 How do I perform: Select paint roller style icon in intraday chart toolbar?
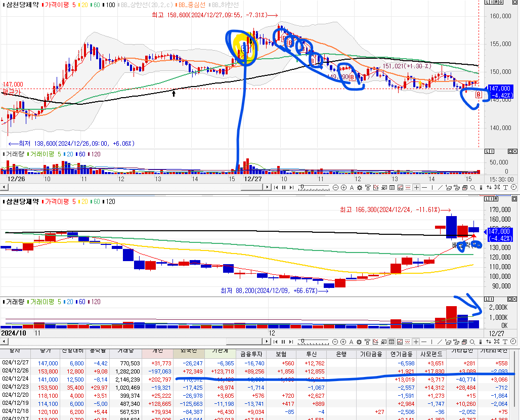coord(368,187)
